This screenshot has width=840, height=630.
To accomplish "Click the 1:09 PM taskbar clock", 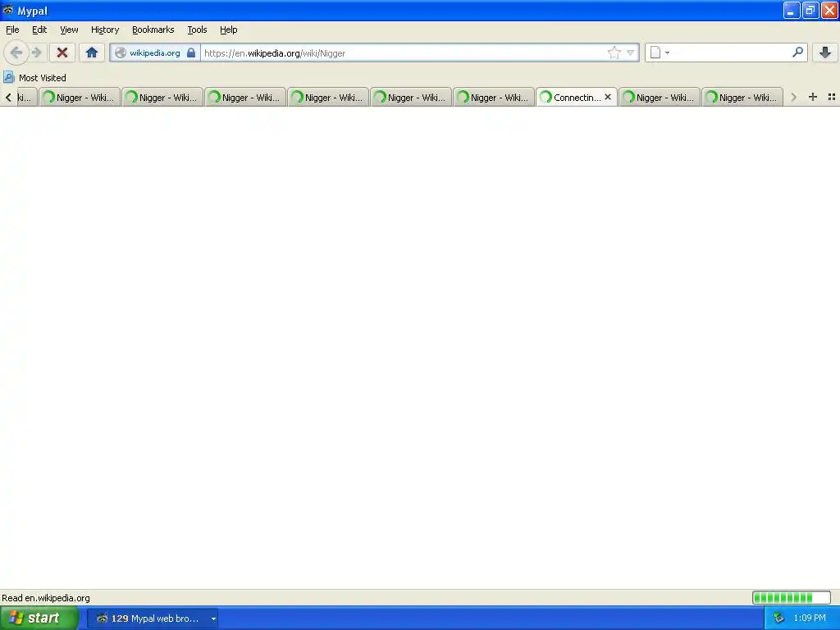I will click(x=810, y=619).
